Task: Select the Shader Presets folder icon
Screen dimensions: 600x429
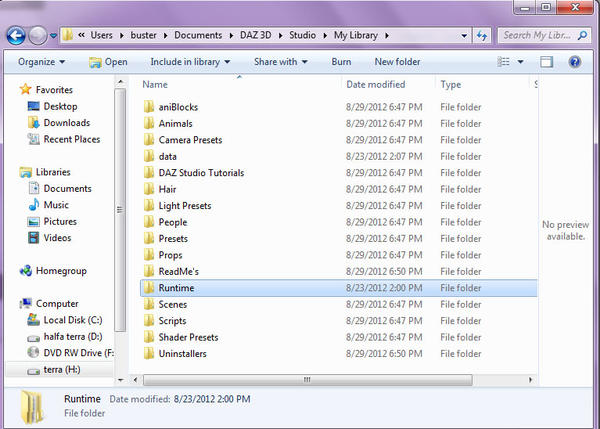Action: coord(149,337)
